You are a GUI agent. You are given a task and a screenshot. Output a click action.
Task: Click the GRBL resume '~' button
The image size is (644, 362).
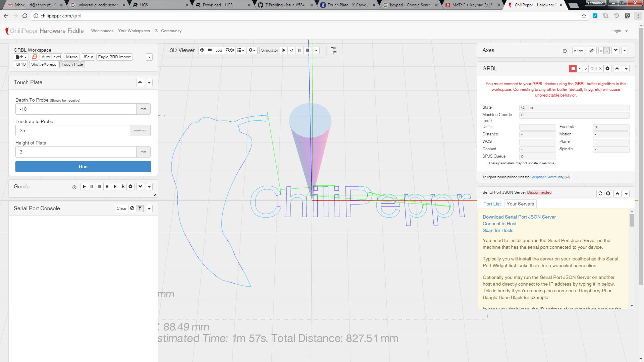tap(580, 69)
